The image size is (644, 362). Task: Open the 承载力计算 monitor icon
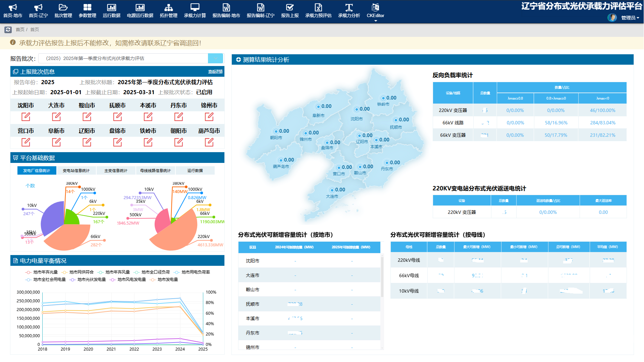click(x=195, y=8)
